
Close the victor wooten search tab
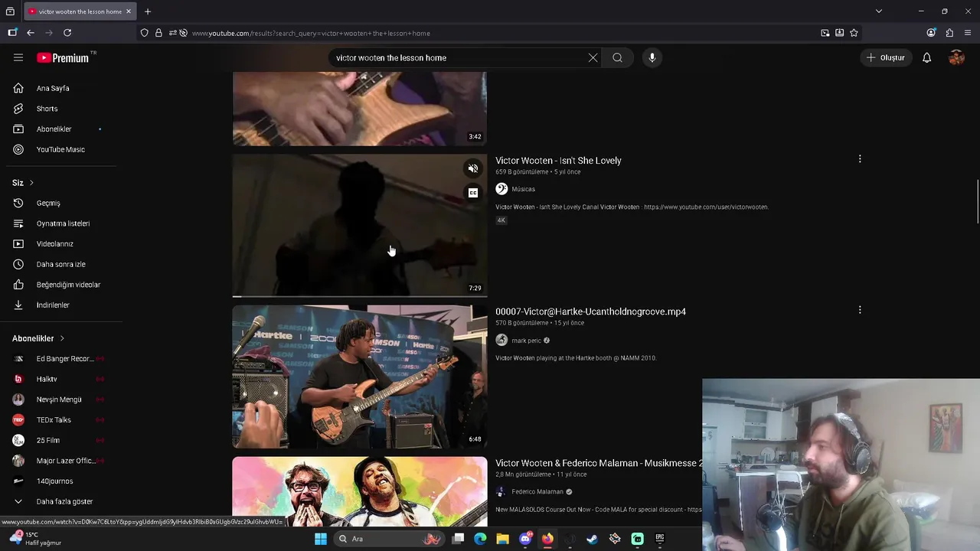(129, 11)
